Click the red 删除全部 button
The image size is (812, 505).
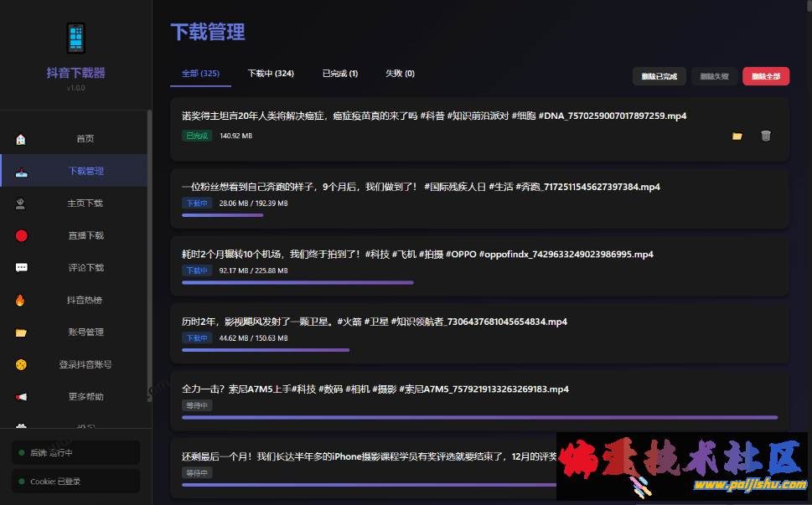point(765,76)
